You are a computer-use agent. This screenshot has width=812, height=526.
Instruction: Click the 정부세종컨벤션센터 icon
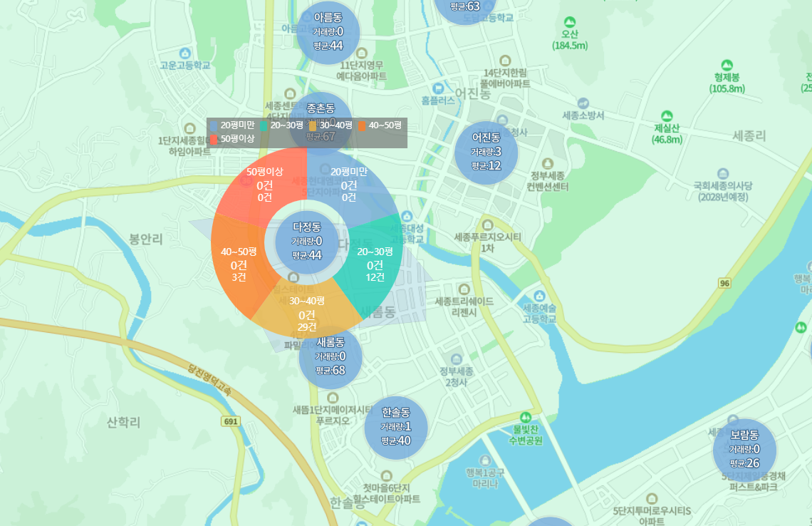[x=547, y=164]
